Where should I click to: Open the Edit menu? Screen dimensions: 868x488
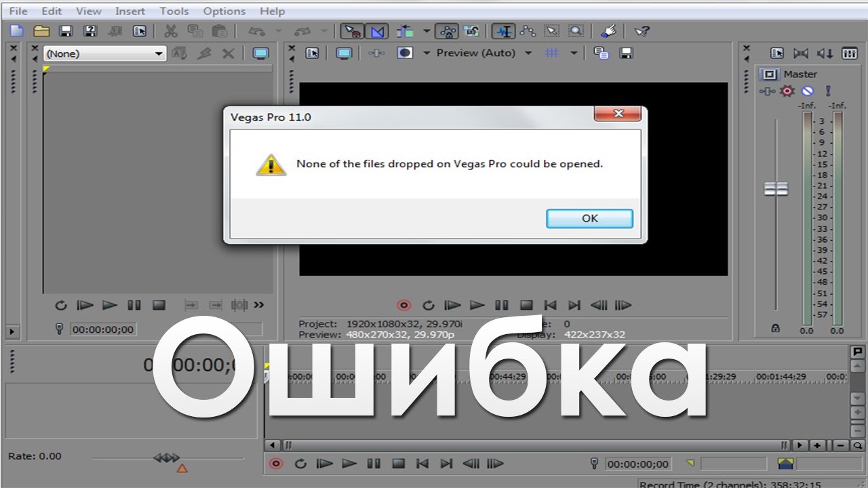(52, 11)
